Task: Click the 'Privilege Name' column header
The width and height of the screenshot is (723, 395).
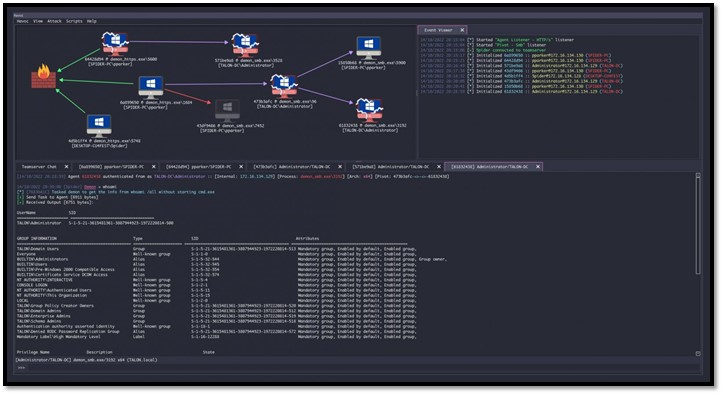Action: (32, 352)
